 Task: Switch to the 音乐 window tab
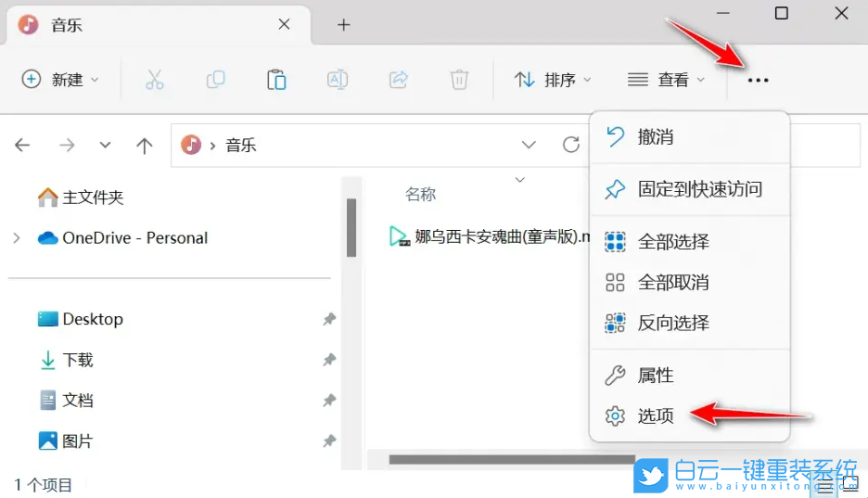159,25
